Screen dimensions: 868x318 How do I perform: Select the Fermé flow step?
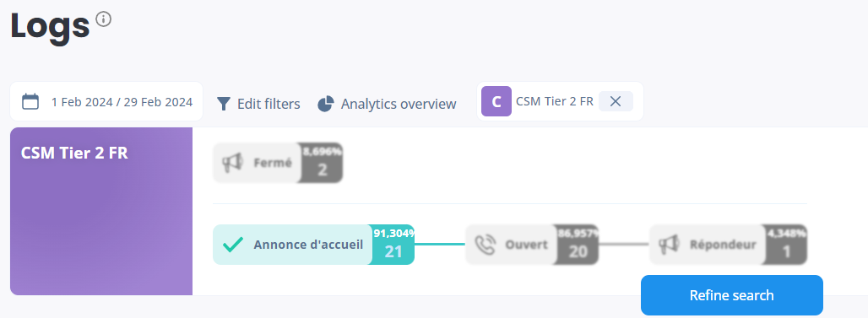point(278,163)
